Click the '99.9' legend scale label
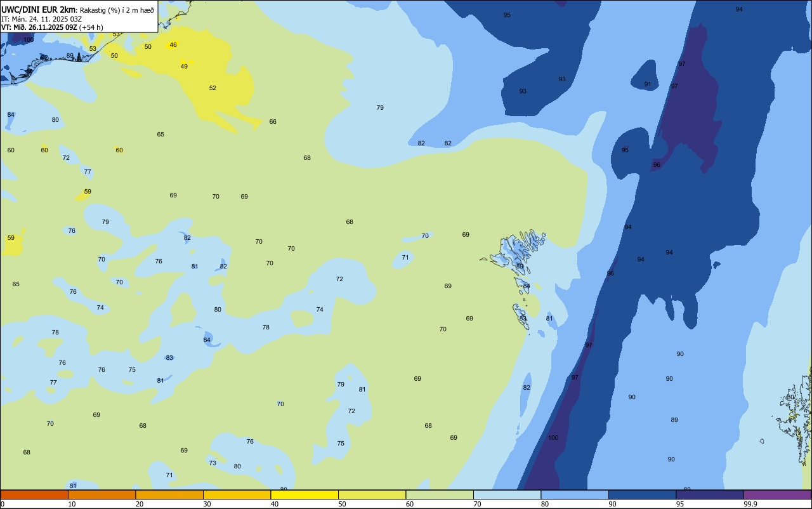The image size is (812, 509). tap(750, 504)
